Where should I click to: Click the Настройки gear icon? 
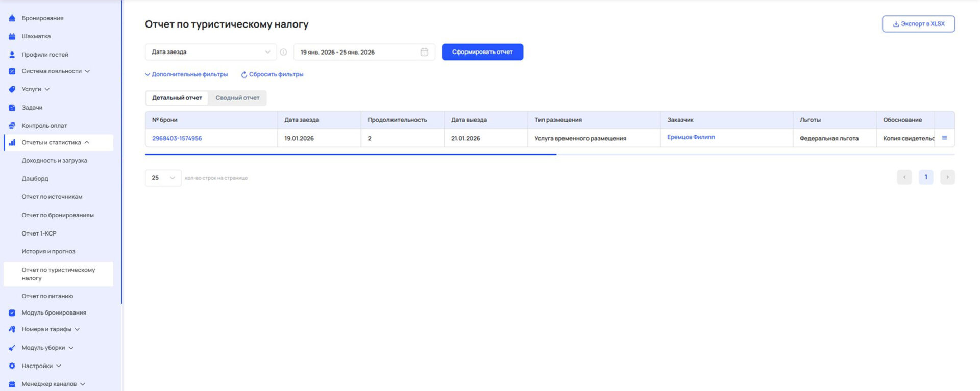(12, 366)
